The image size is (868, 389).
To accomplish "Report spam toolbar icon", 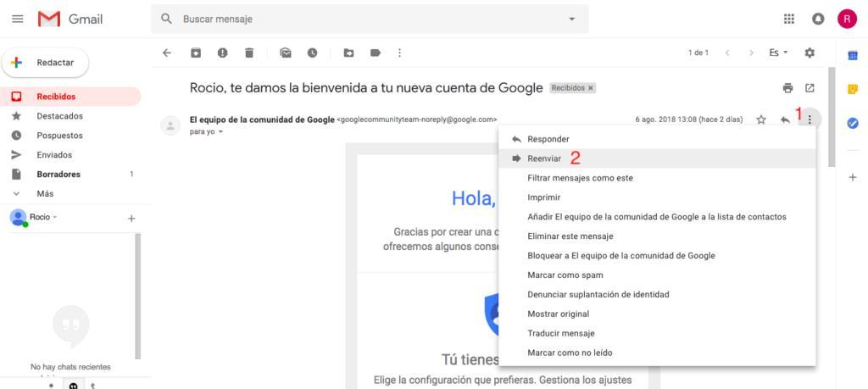I will coord(223,53).
